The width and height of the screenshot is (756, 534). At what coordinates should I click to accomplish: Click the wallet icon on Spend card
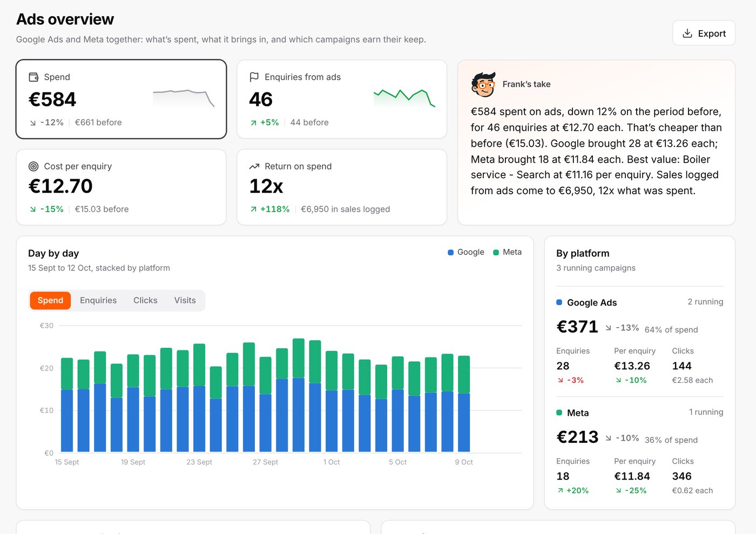click(x=33, y=77)
